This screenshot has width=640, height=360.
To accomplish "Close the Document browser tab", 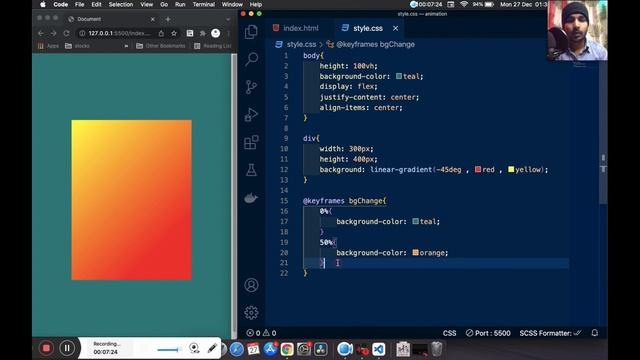I will click(153, 19).
